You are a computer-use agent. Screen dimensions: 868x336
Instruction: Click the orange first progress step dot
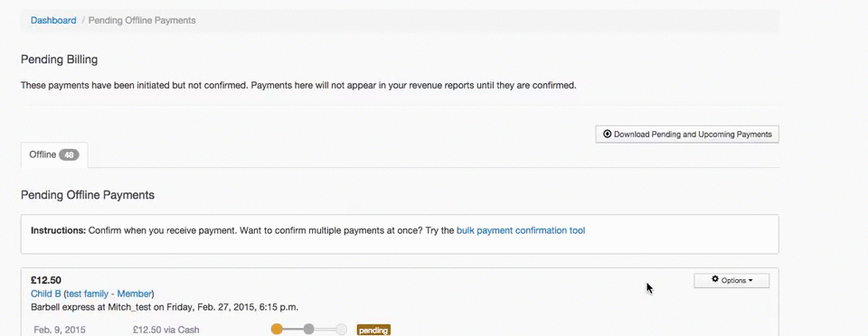click(277, 330)
